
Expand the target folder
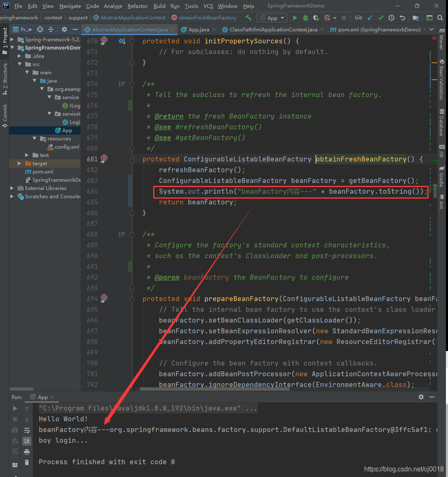[x=19, y=164]
